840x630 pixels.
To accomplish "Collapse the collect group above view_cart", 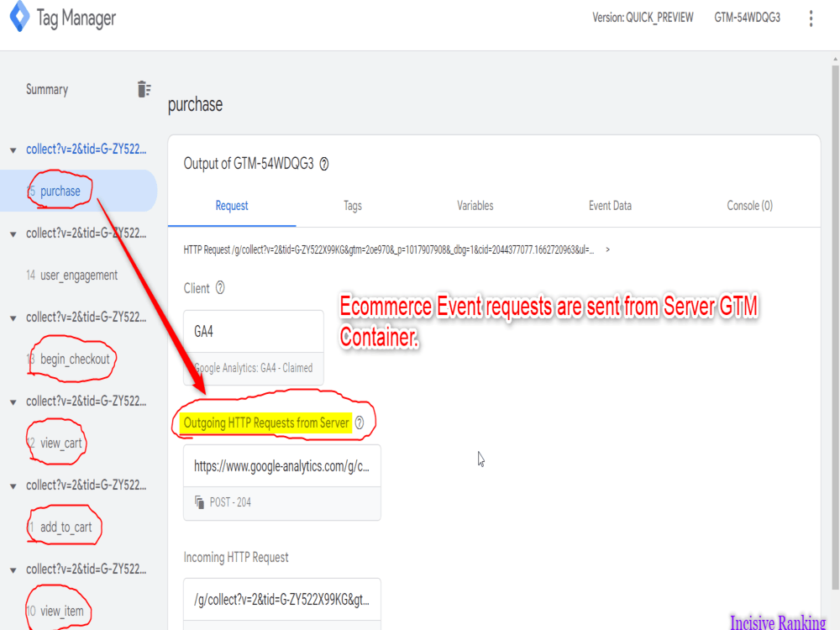I will (x=13, y=402).
